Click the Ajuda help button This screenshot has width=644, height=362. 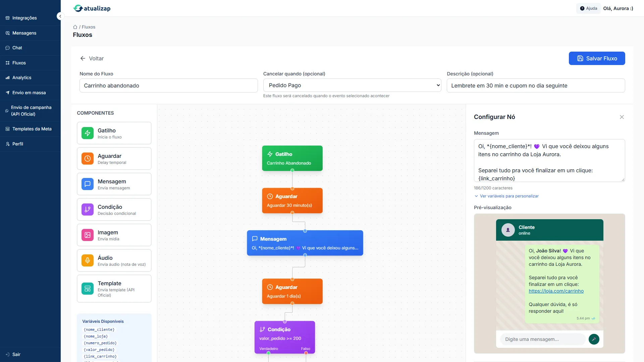tap(589, 8)
